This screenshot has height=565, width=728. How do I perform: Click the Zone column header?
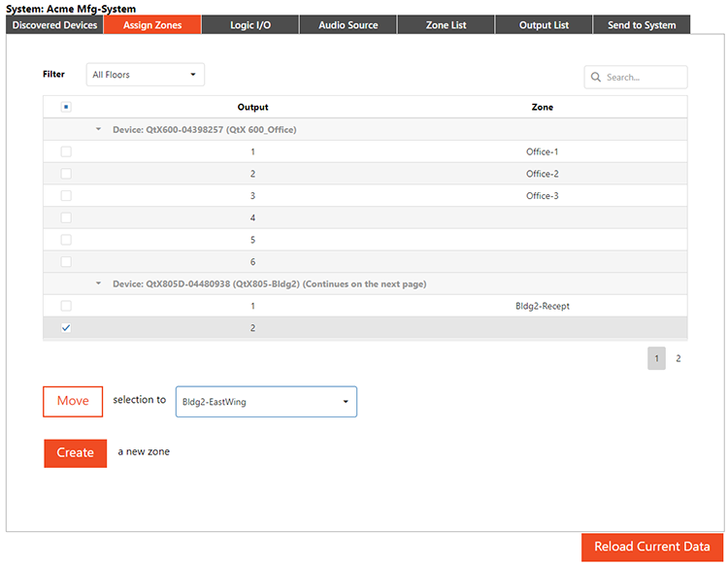click(543, 107)
